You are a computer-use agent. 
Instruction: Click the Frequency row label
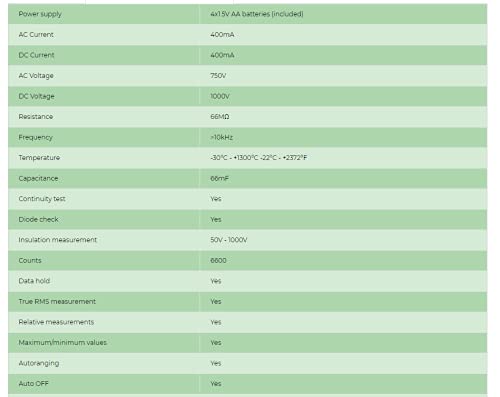click(x=36, y=137)
